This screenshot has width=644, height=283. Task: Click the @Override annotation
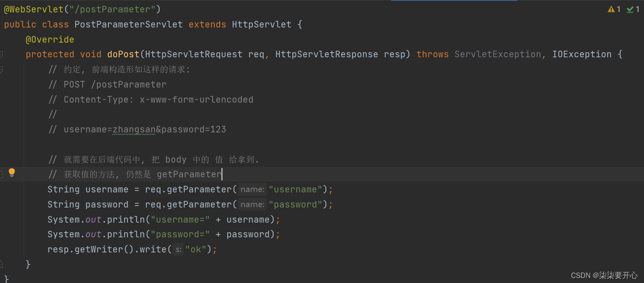point(50,39)
